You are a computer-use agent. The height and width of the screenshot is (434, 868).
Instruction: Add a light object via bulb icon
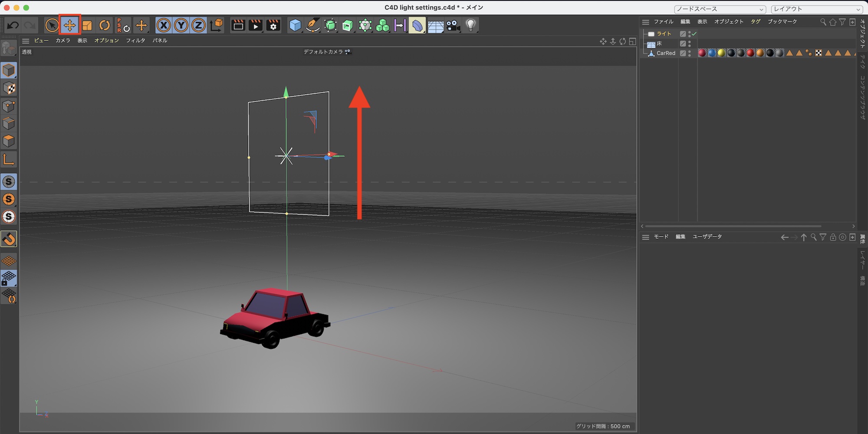click(x=471, y=26)
